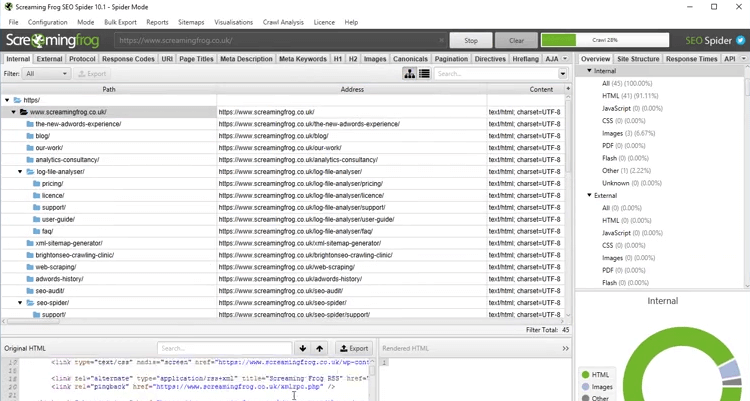
Task: Select Images (3) under Internal
Action: click(x=629, y=133)
